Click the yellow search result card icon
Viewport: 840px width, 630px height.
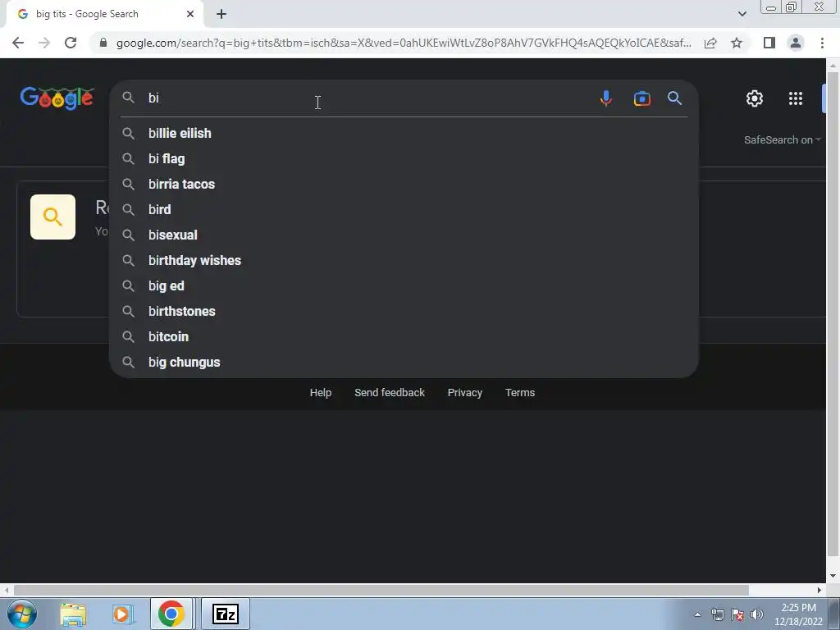pos(52,217)
